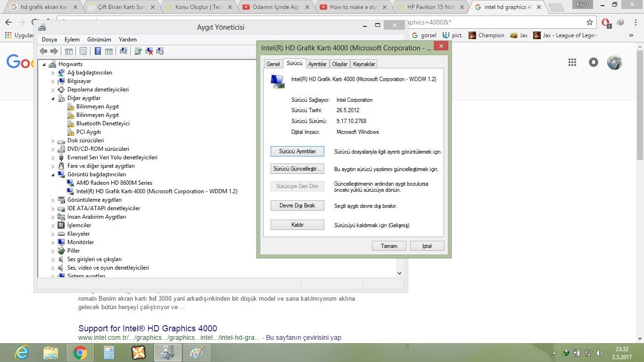Expand the İşlemciler tree node
This screenshot has height=362, width=644.
(53, 225)
